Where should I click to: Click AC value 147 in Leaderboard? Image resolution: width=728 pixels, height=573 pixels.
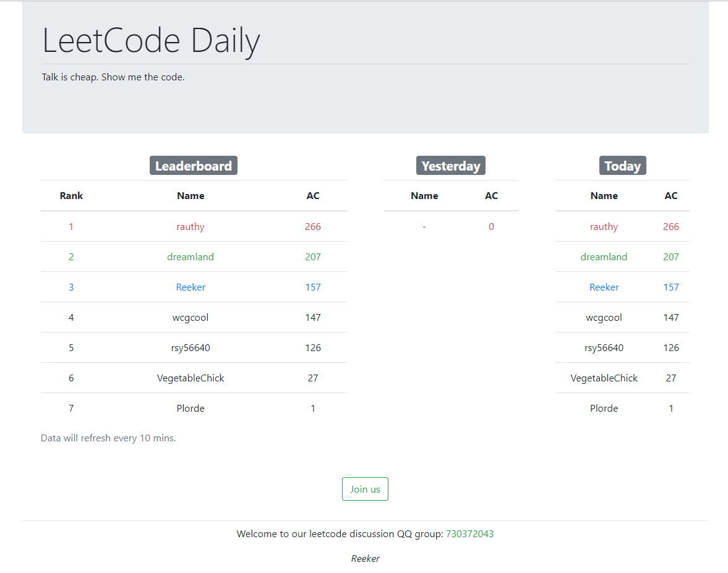(313, 317)
